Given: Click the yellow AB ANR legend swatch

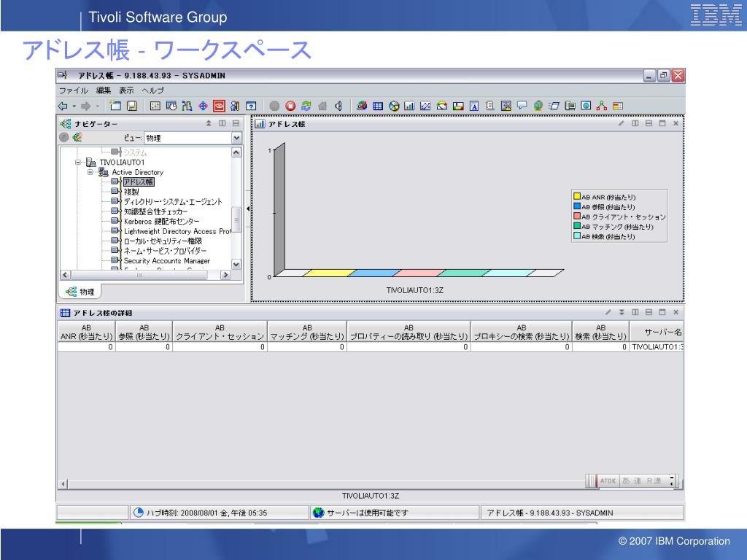Looking at the screenshot, I should 577,196.
